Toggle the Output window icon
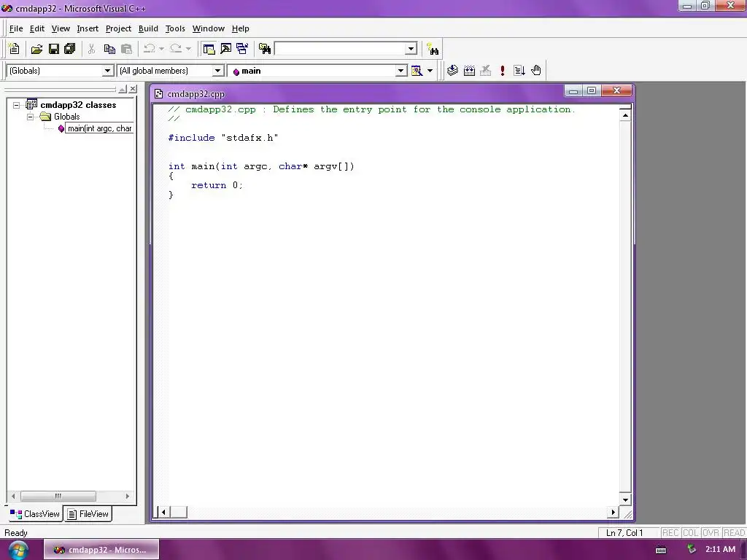This screenshot has width=747, height=560. click(x=225, y=49)
